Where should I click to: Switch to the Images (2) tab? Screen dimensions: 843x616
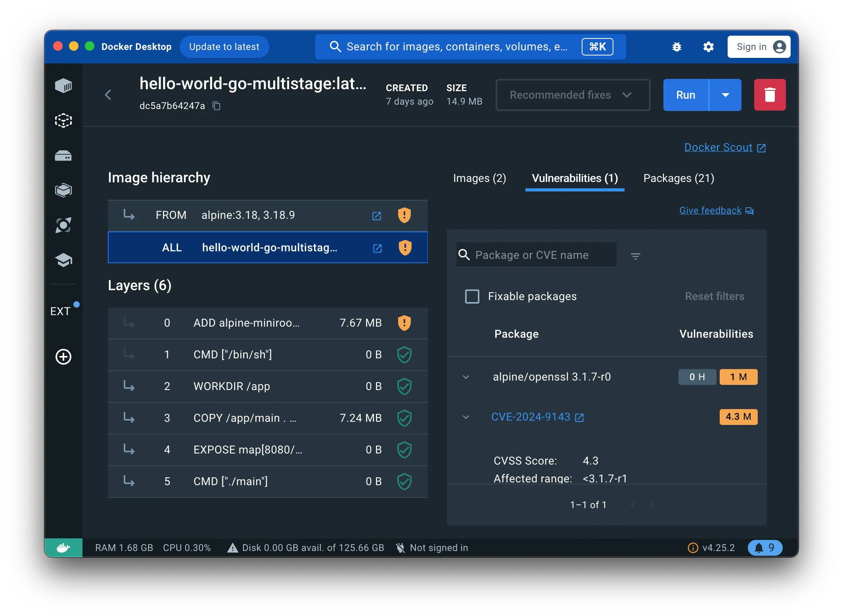click(479, 178)
